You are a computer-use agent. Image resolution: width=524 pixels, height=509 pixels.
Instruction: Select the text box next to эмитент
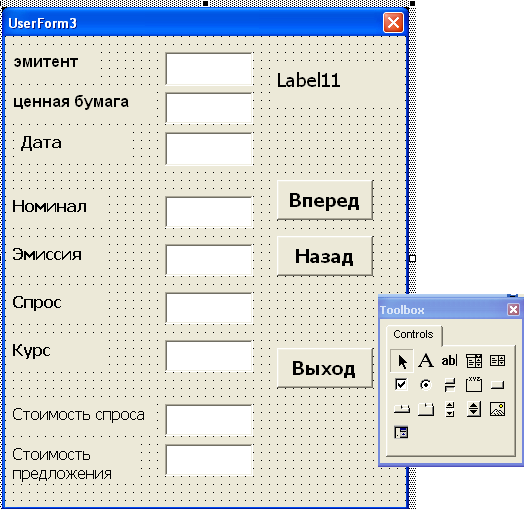tap(209, 69)
